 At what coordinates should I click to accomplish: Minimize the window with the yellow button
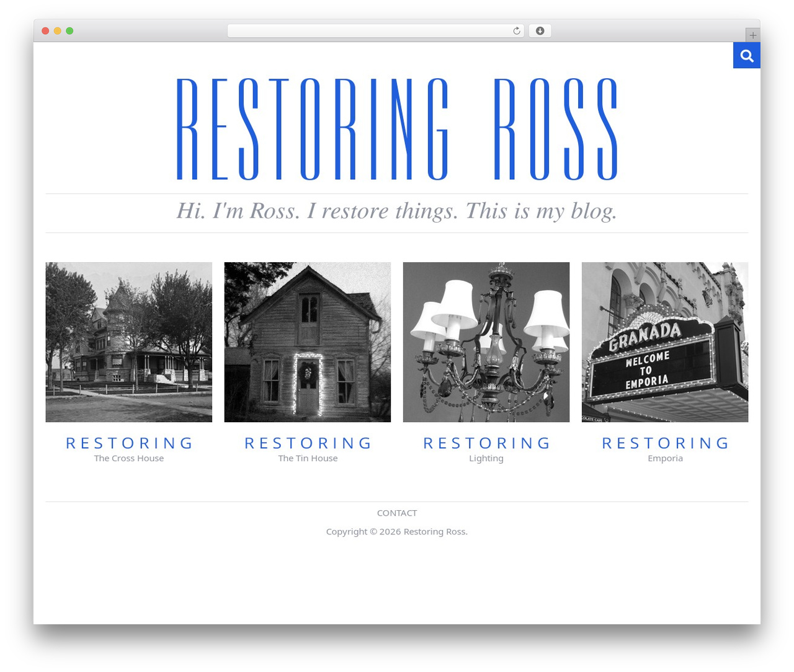click(58, 31)
